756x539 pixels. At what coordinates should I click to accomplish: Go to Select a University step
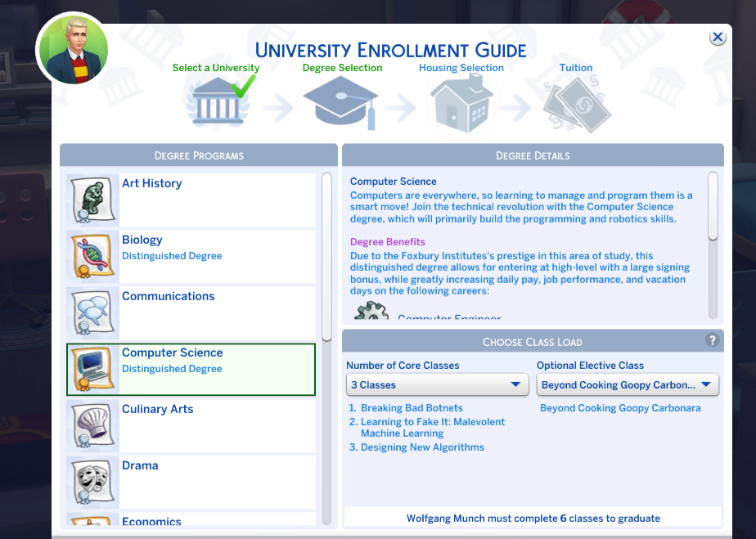pyautogui.click(x=215, y=68)
